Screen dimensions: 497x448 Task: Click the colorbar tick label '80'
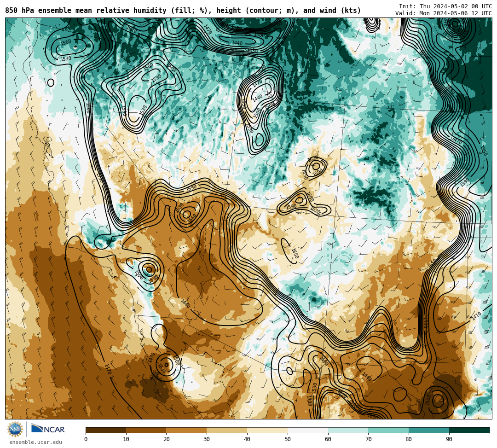coord(409,439)
